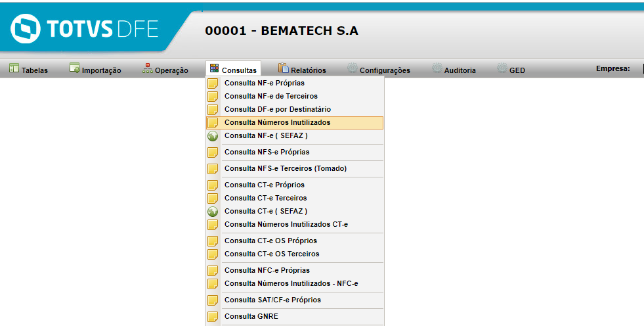Click the Importação menu icon

coord(74,68)
